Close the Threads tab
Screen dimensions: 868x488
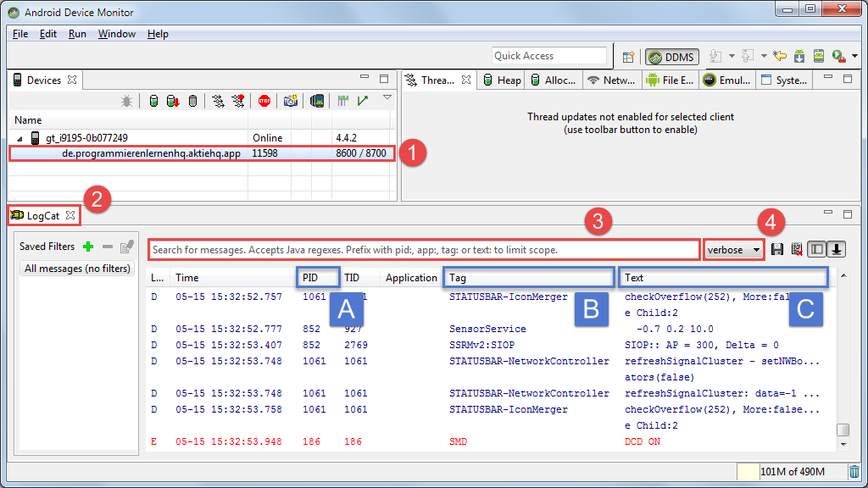coord(467,80)
